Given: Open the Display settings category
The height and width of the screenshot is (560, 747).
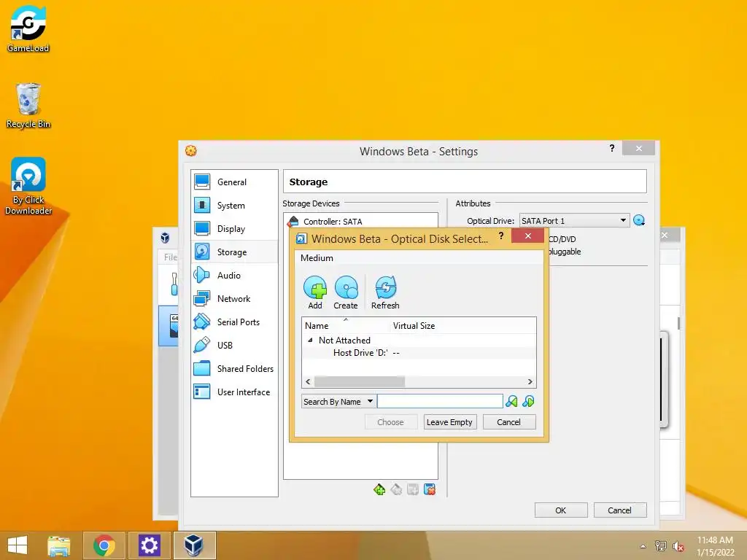Looking at the screenshot, I should click(234, 228).
